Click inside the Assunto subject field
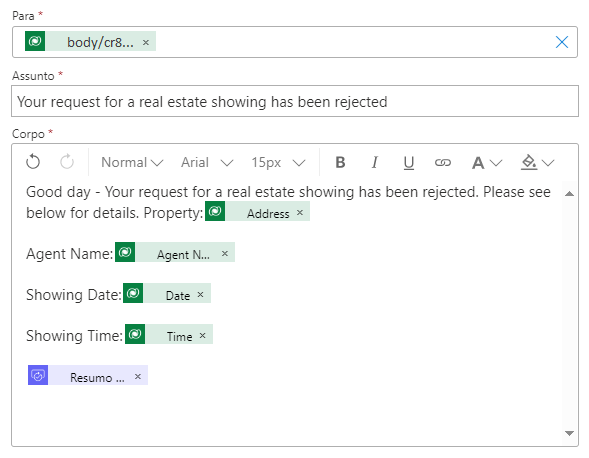 (295, 101)
